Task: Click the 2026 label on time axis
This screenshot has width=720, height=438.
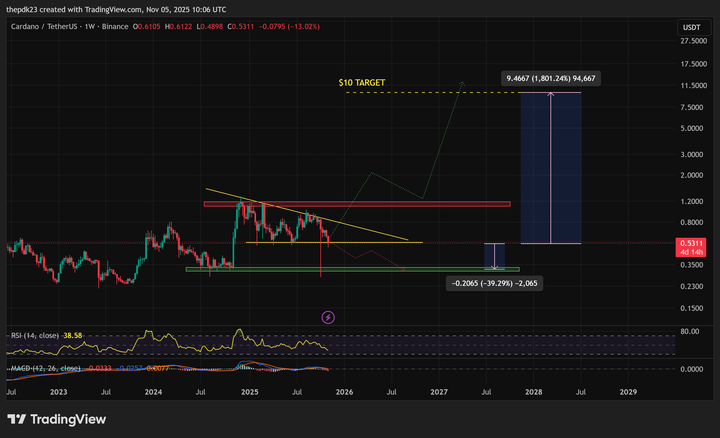Action: coord(343,393)
